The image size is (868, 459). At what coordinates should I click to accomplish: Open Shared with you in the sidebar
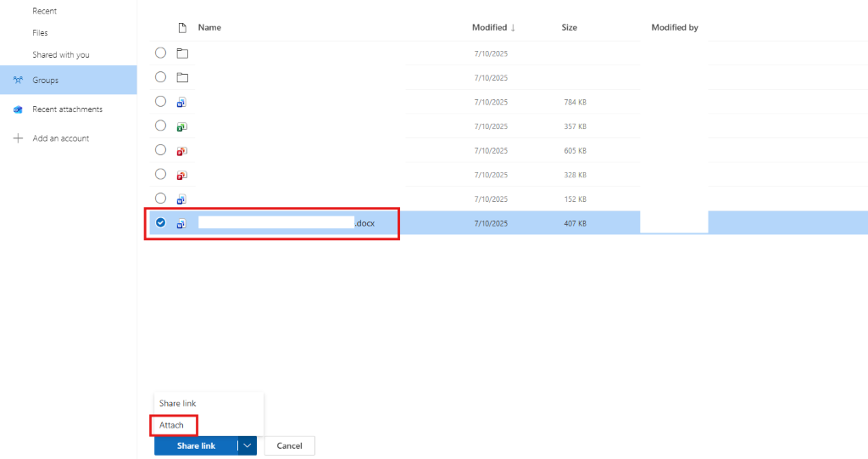(x=61, y=55)
